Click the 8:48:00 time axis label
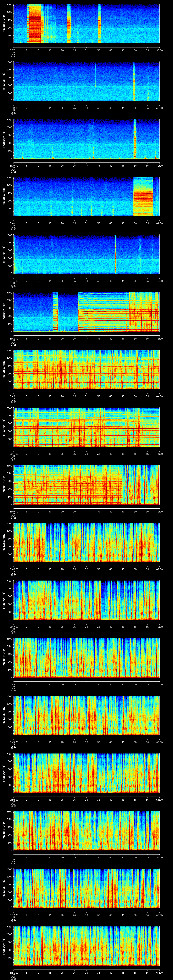This screenshot has width=173, height=980. 14,684
